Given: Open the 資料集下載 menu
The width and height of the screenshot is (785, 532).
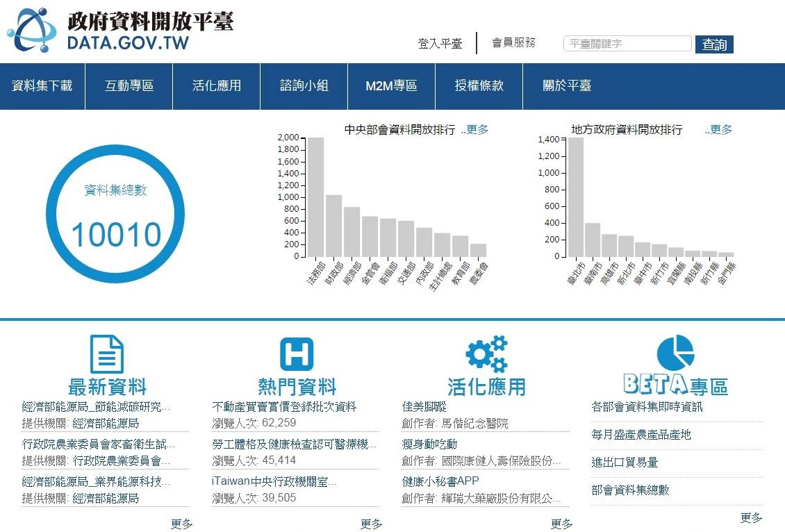Looking at the screenshot, I should (x=42, y=86).
